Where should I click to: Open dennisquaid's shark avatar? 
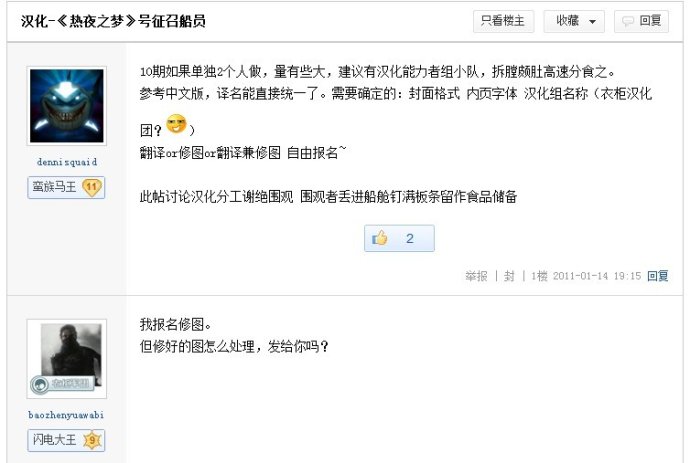coord(66,106)
